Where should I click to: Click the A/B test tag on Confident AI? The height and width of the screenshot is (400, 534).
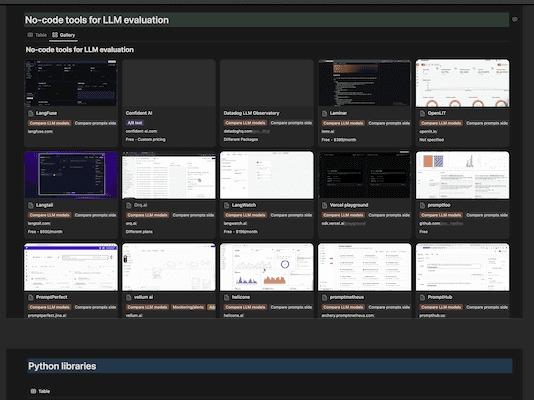pyautogui.click(x=135, y=123)
